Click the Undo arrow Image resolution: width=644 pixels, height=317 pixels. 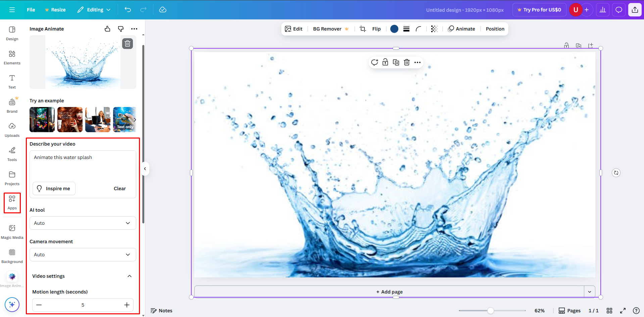coord(128,10)
